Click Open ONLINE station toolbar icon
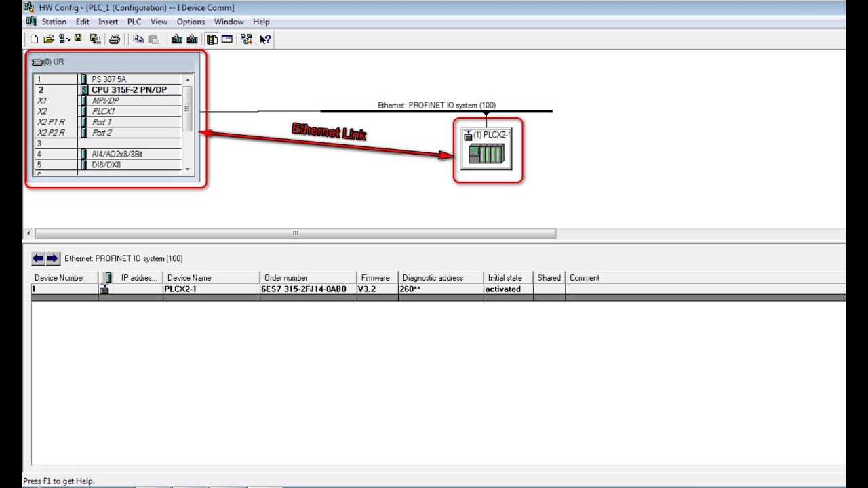The image size is (868, 488). tap(64, 39)
